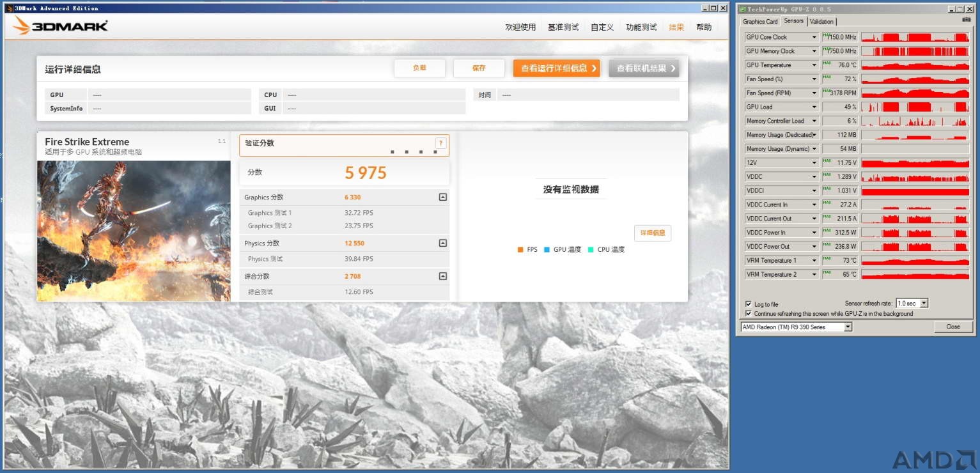
Task: Click the 76.0 °C GPU temperature reading
Action: click(x=839, y=65)
